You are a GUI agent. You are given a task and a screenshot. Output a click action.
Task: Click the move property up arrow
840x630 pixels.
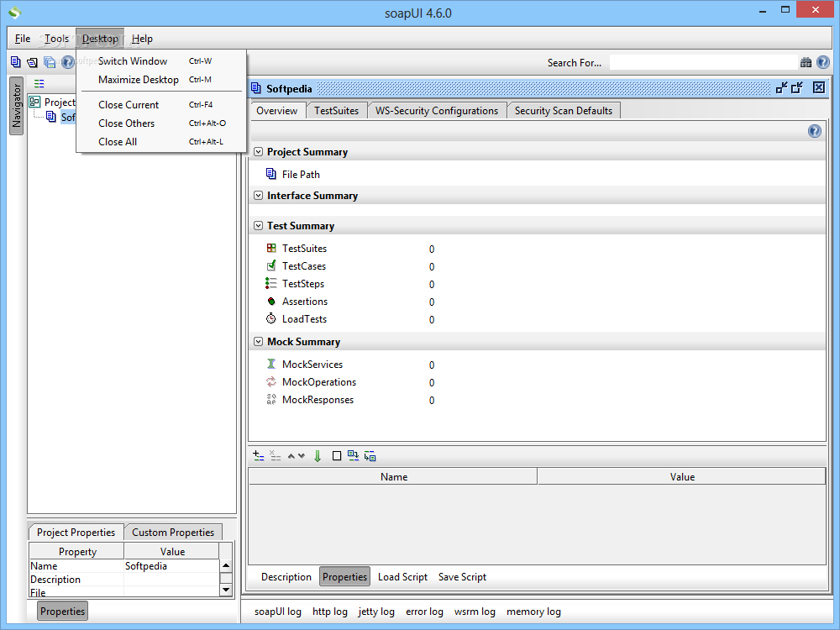tap(291, 456)
